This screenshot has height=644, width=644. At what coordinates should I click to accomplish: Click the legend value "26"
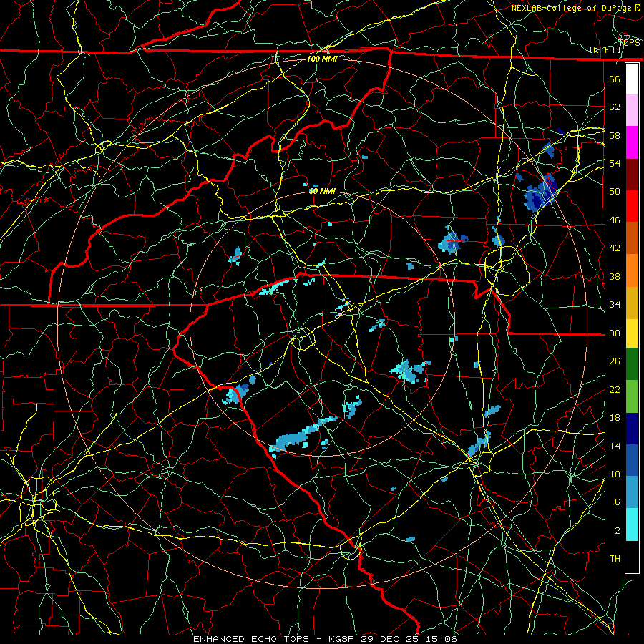(x=615, y=361)
